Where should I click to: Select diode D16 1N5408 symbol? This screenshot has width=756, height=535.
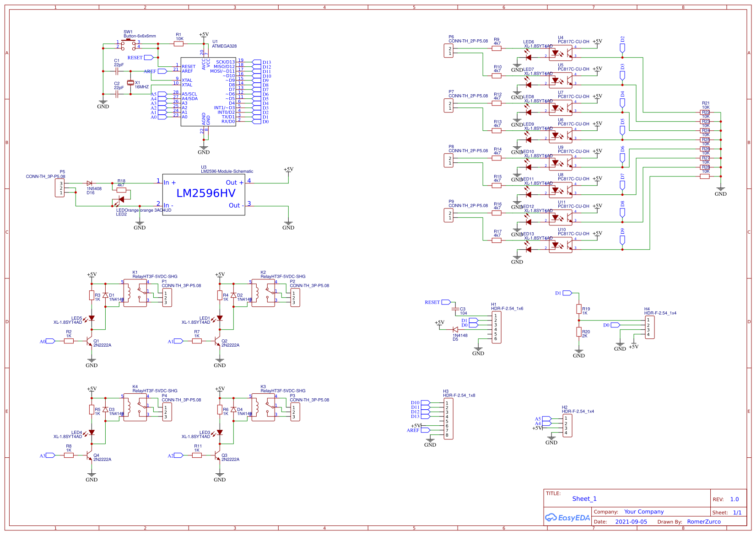90,182
